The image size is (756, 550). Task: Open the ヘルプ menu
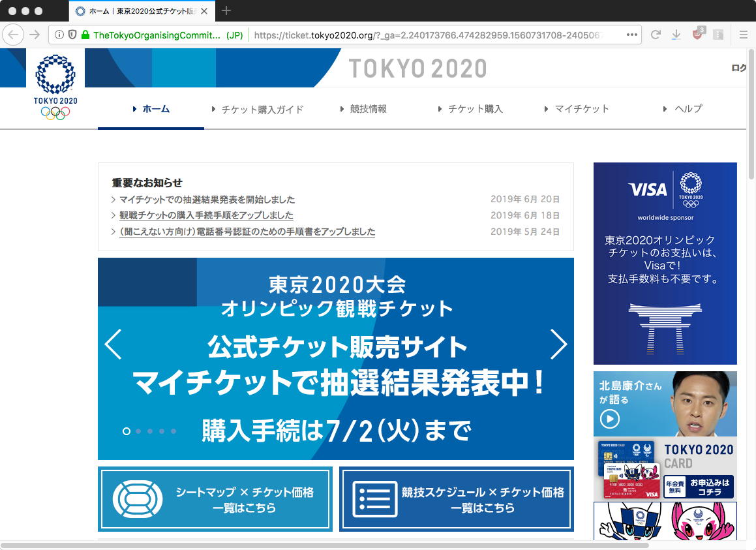click(683, 109)
